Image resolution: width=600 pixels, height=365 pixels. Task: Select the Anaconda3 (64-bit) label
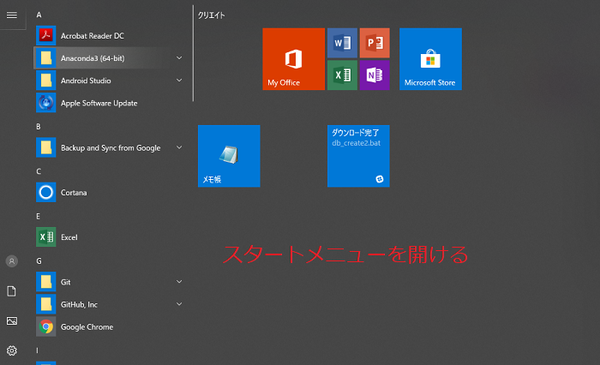point(93,58)
